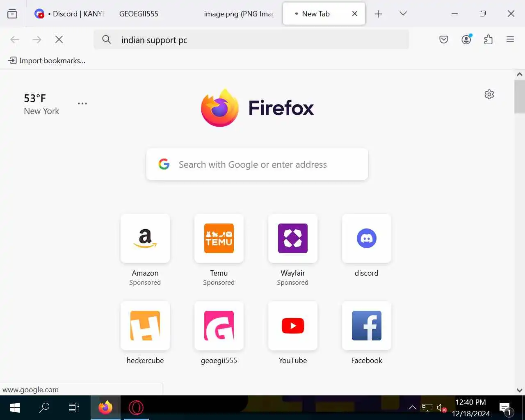
Task: Open the taskbar clock showing 12:40 PM
Action: 471,408
